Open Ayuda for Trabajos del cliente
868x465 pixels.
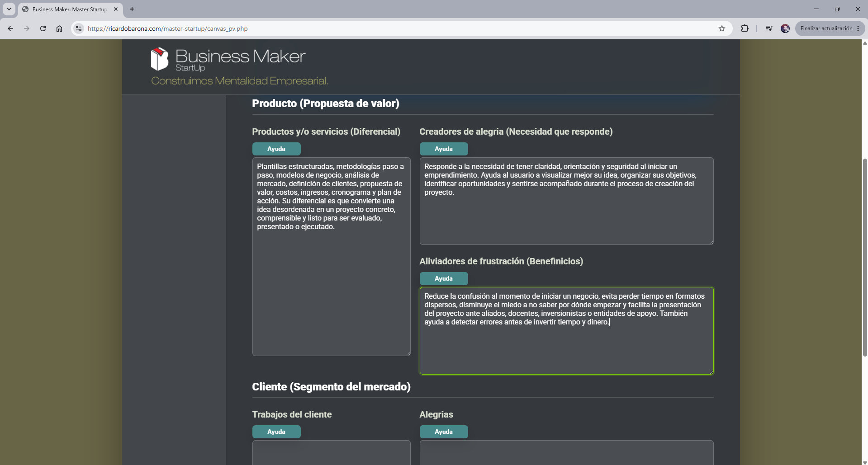coord(276,432)
